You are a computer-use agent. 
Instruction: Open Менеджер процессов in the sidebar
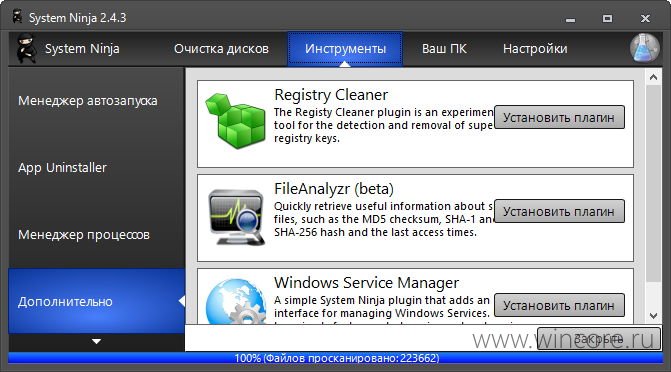tap(96, 235)
